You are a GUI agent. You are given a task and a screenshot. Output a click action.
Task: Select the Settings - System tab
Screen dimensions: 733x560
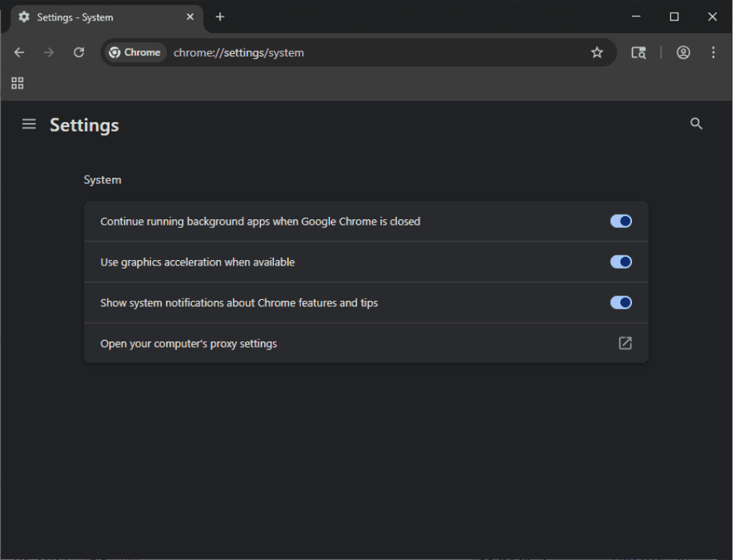107,17
